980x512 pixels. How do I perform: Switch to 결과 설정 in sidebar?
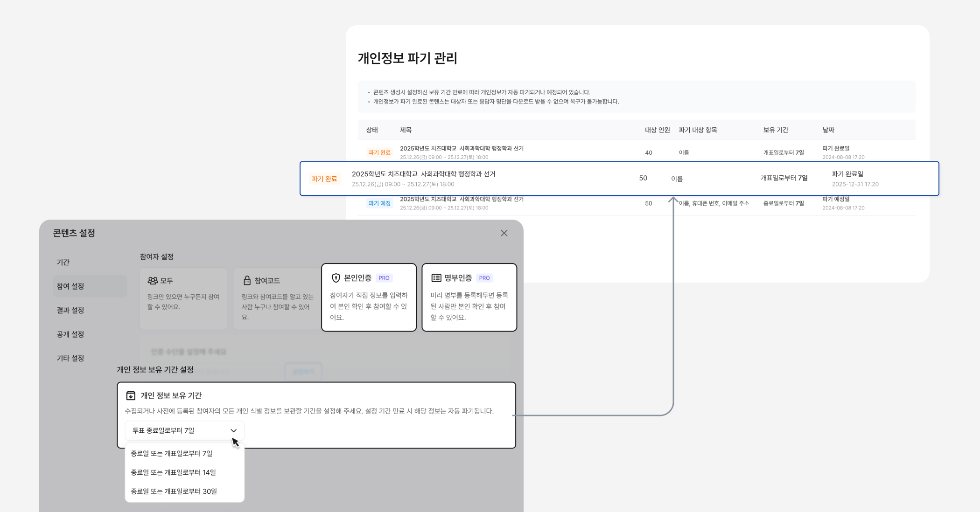tap(70, 310)
